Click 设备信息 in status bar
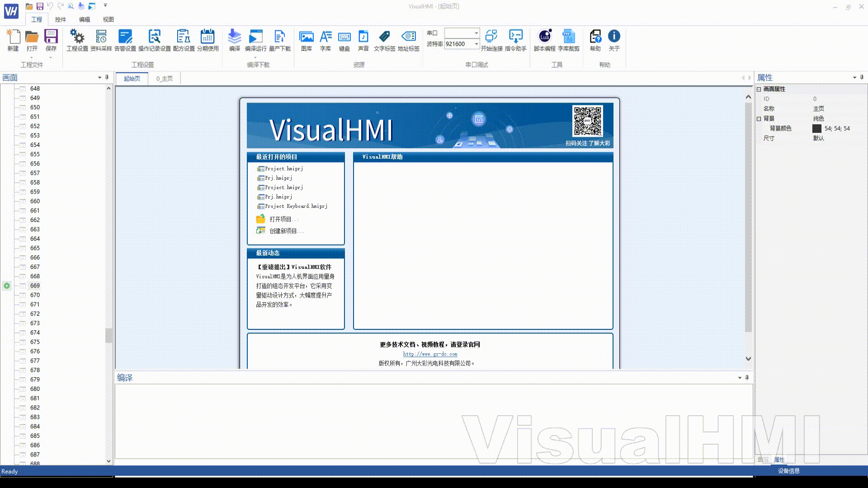Image resolution: width=868 pixels, height=488 pixels. [x=788, y=471]
